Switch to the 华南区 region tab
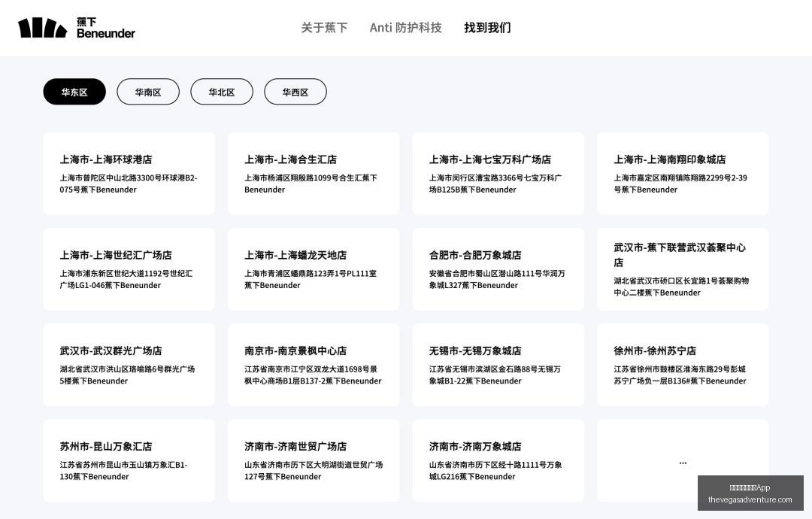 148,92
